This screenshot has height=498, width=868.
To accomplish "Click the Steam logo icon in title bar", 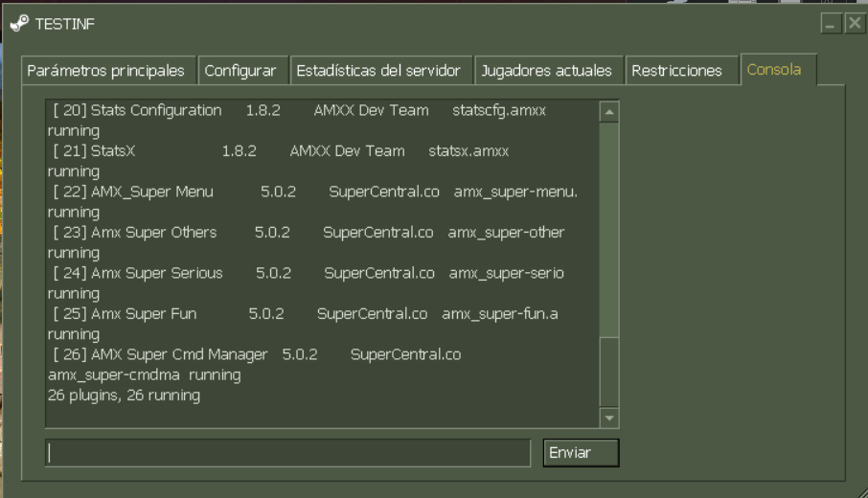I will (x=19, y=23).
